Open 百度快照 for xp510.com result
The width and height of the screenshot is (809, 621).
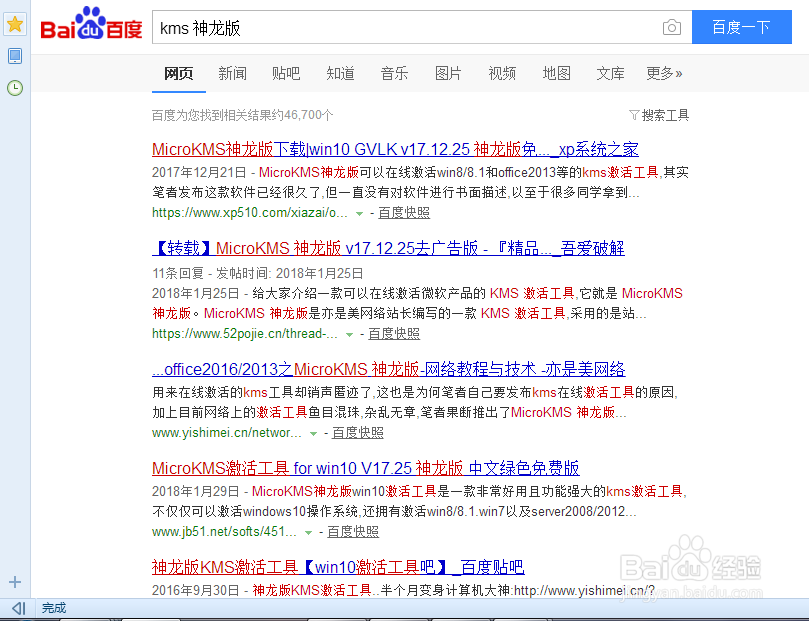[x=404, y=213]
